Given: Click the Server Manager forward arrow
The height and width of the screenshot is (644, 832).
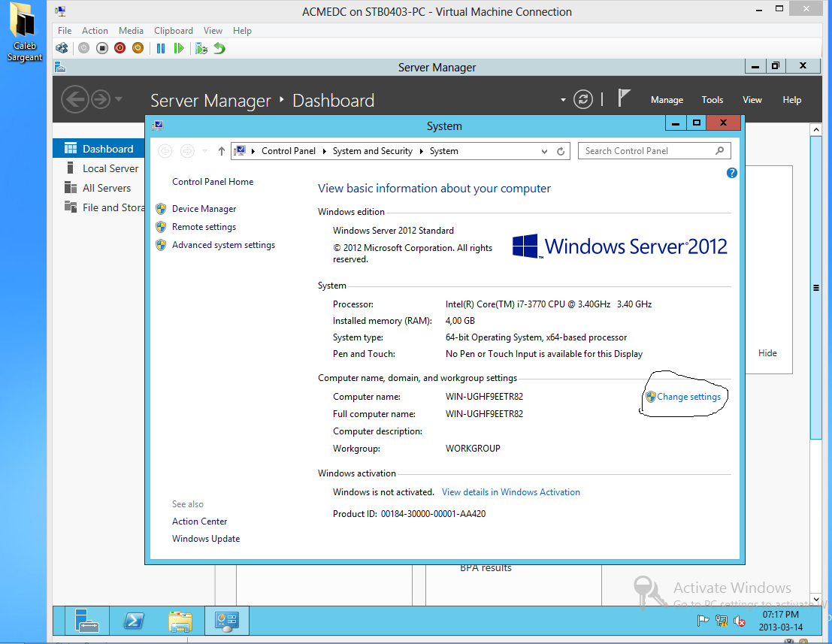Looking at the screenshot, I should pos(100,99).
